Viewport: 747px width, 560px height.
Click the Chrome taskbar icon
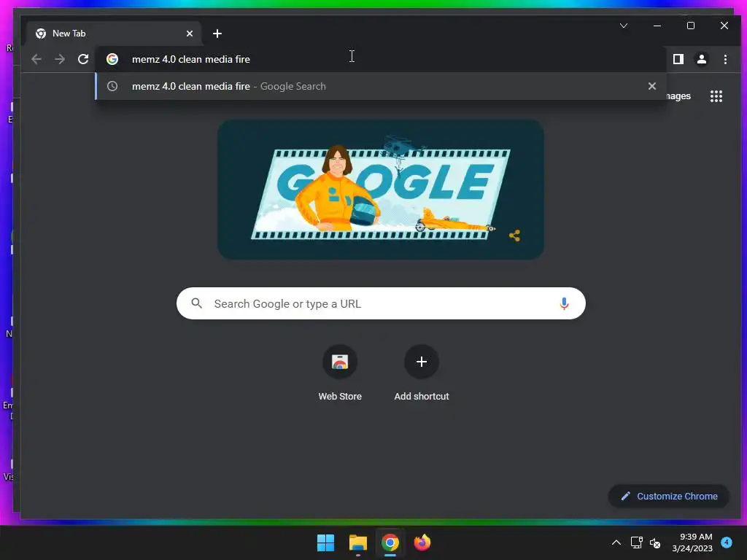pyautogui.click(x=390, y=542)
